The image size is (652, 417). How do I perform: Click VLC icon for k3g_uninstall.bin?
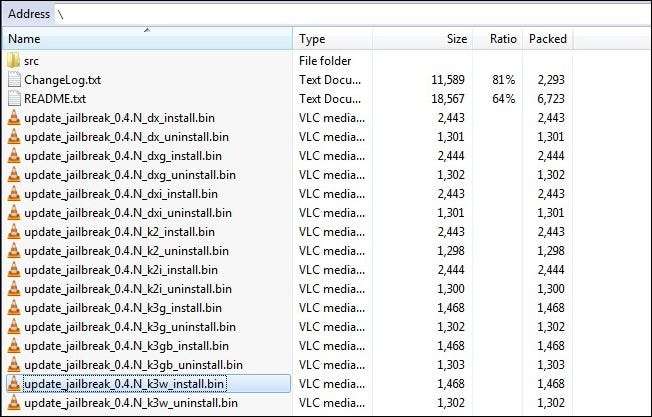click(14, 327)
